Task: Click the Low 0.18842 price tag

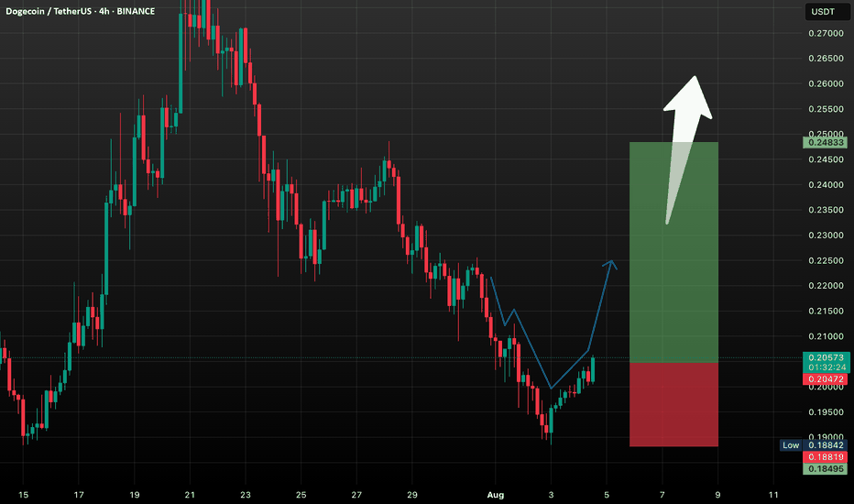Action: coord(814,445)
